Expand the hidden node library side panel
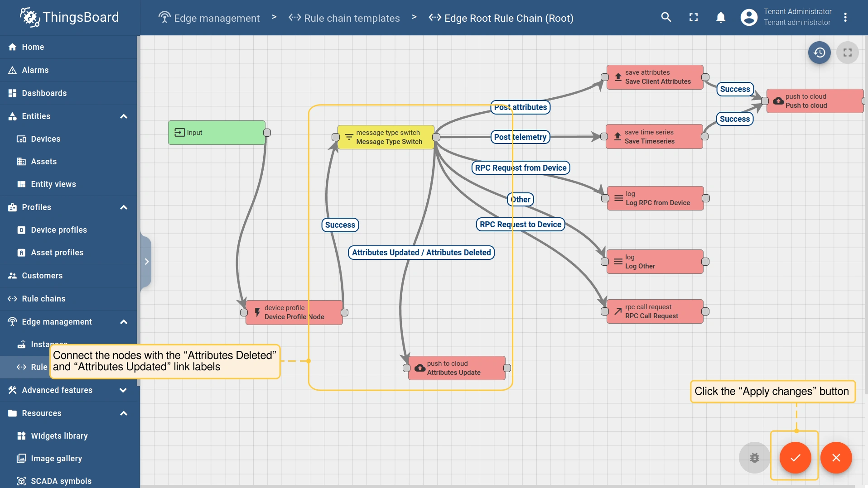This screenshot has height=488, width=868. pos(146,262)
